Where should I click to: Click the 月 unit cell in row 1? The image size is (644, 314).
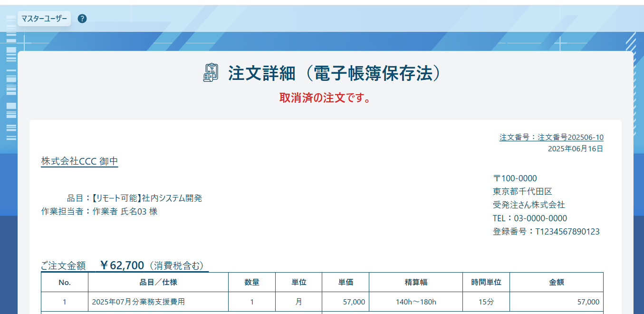[299, 302]
